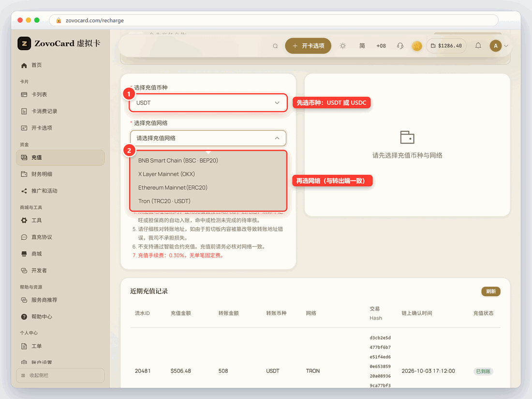Click the 开卡选项 gold button
Viewport: 532px width, 399px height.
click(308, 46)
